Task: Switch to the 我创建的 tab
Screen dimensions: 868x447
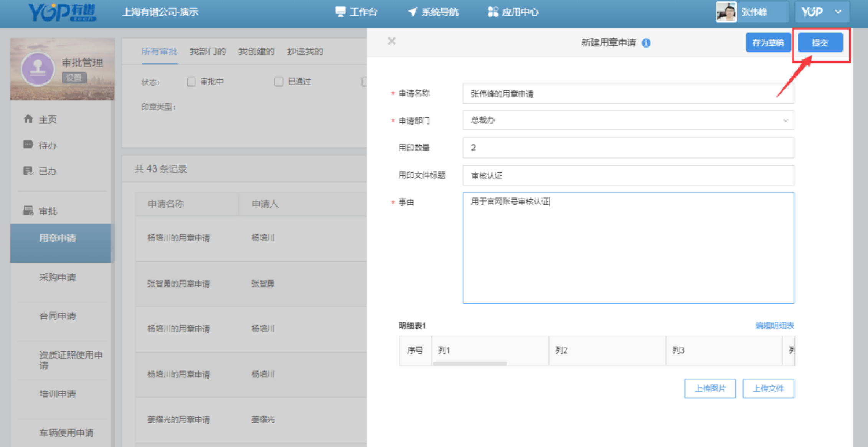Action: click(256, 51)
